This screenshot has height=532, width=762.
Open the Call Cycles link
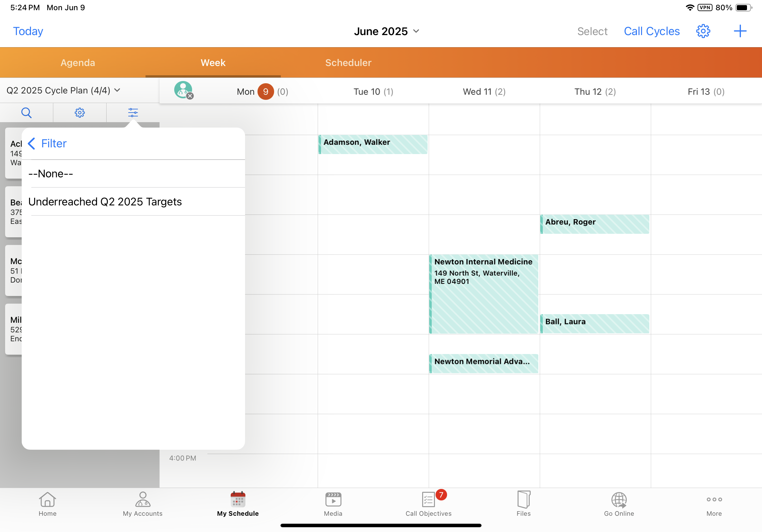(x=652, y=31)
